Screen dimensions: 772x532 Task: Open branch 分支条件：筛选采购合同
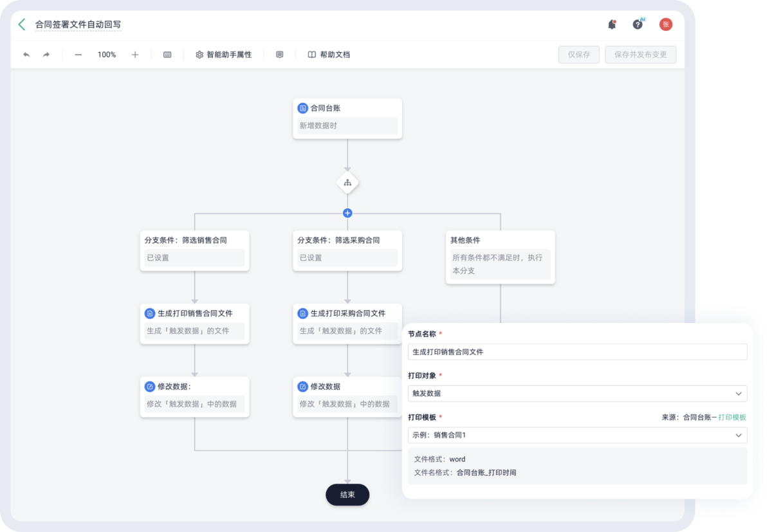point(347,250)
